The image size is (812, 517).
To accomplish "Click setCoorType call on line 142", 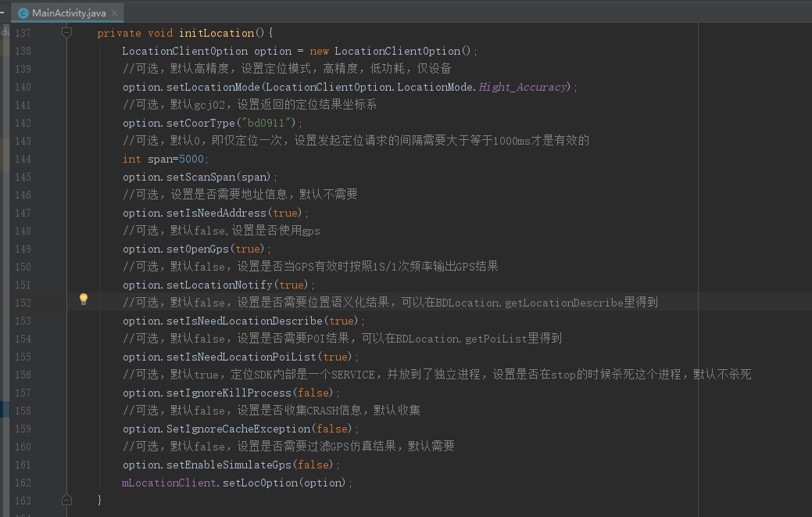I will pyautogui.click(x=201, y=124).
